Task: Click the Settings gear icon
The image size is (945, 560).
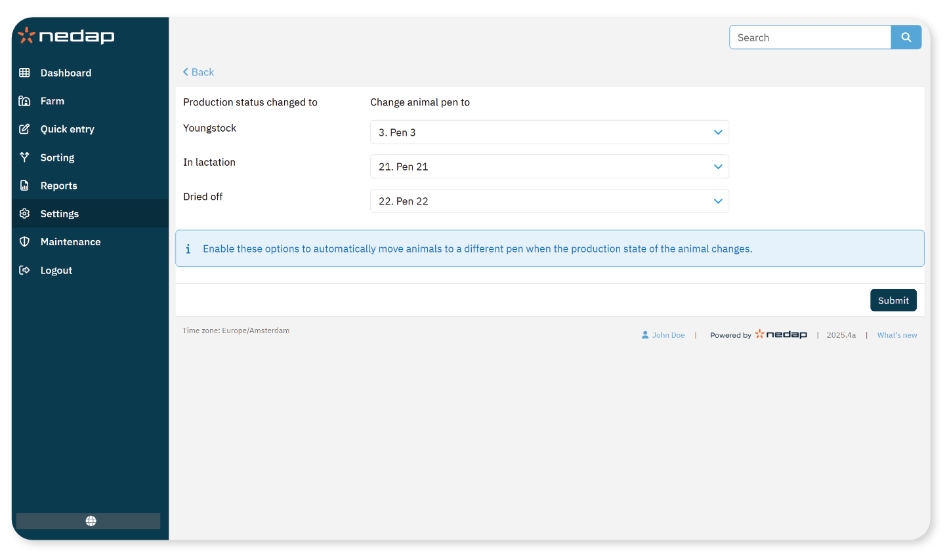Action: (x=24, y=214)
